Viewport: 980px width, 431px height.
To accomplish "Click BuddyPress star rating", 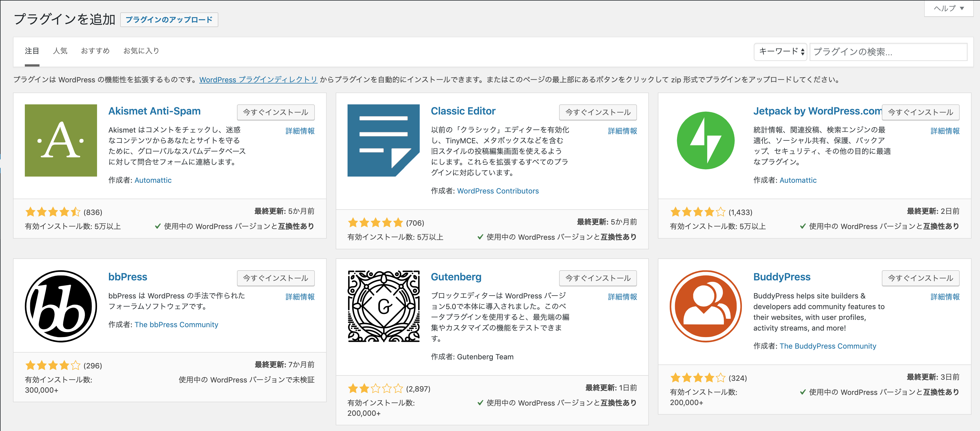I will (x=698, y=378).
